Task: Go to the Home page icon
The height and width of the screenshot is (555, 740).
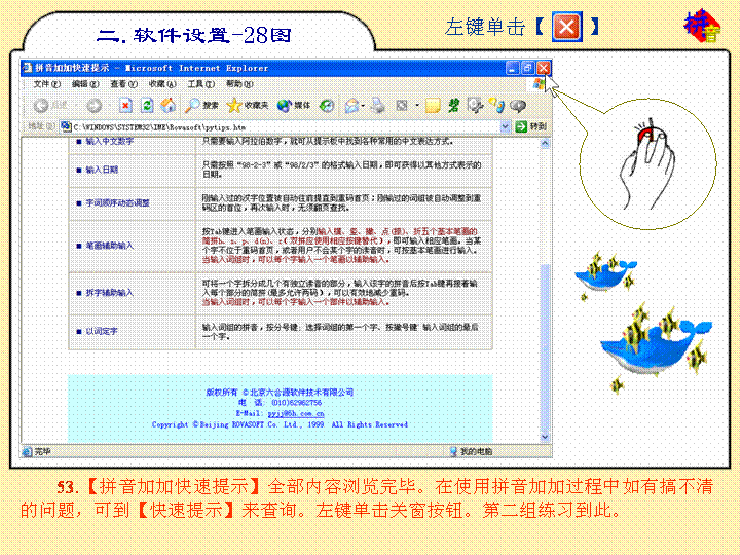Action: pyautogui.click(x=168, y=106)
